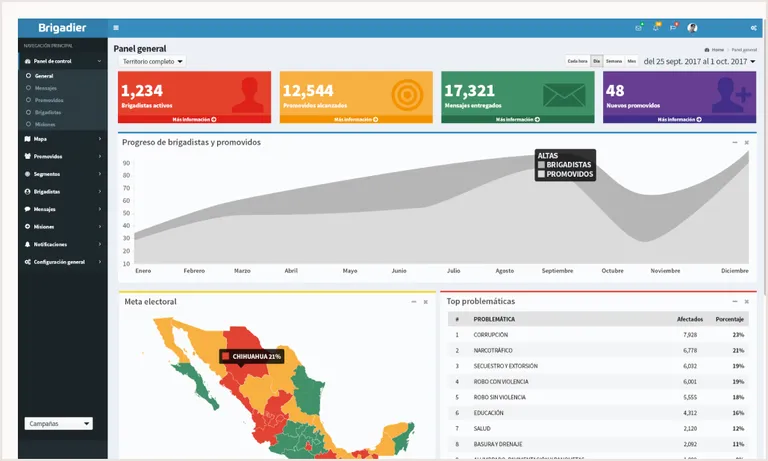
Task: Expand the Brigadistas menu chevron
Action: [99, 192]
